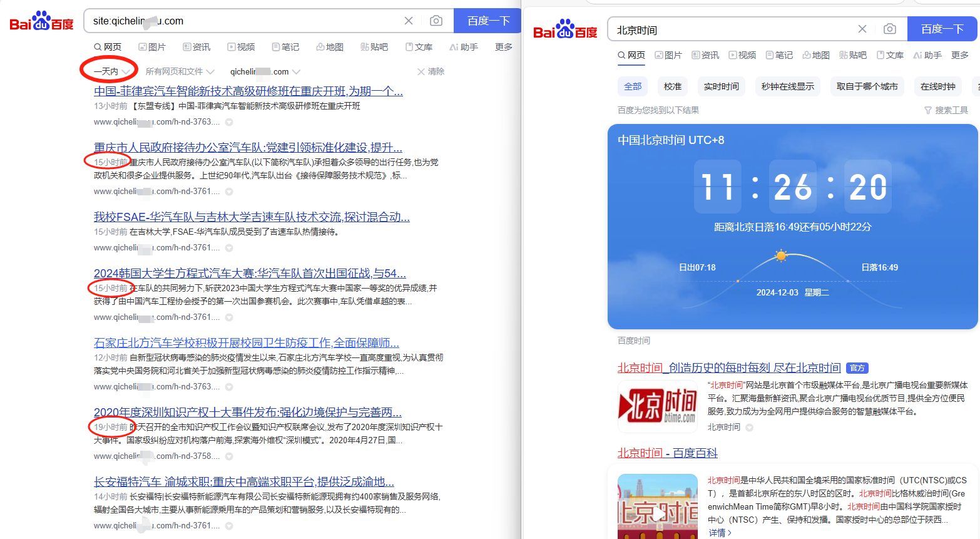Select 文库 tab in left window
The height and width of the screenshot is (539, 980).
419,47
